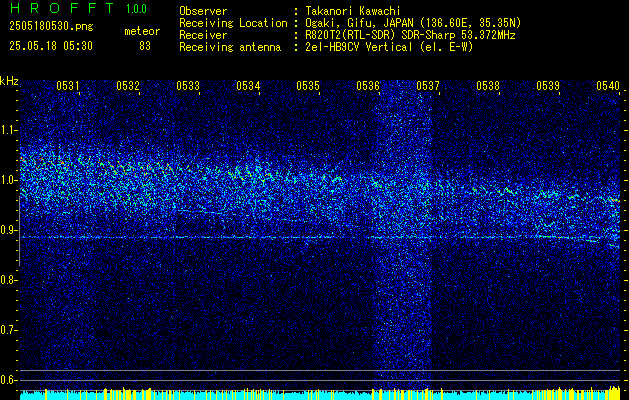Click the 0533 time axis marker
The width and height of the screenshot is (629, 400).
[x=188, y=85]
